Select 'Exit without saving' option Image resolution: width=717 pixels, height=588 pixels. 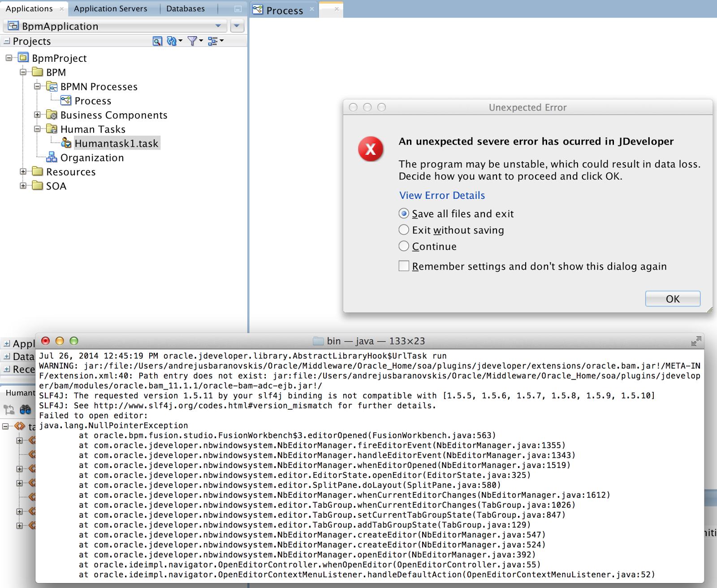[404, 230]
